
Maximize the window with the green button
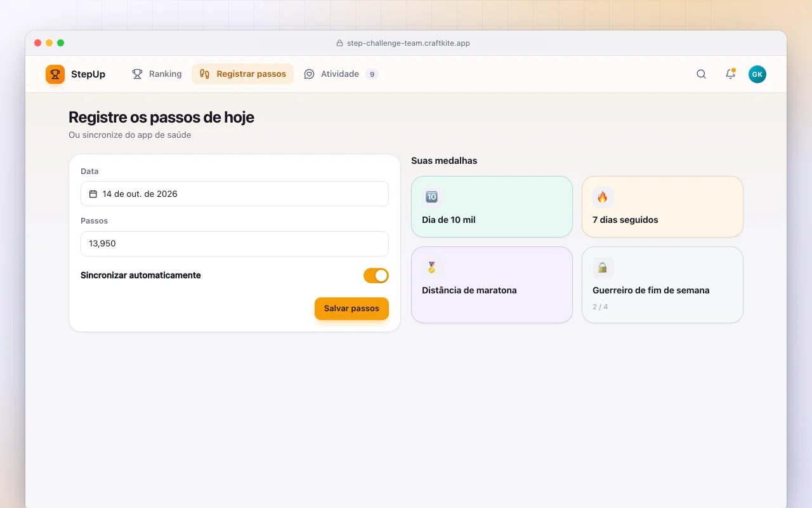(61, 43)
